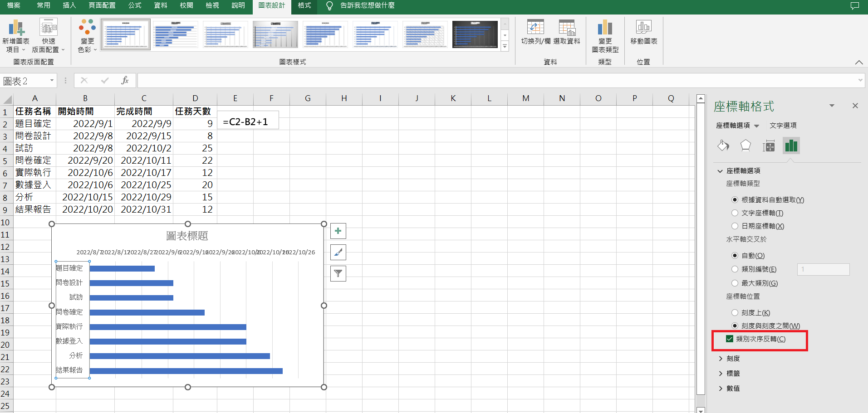Select the Axis Options bar chart icon
Screen dimensions: 868x413
point(791,146)
